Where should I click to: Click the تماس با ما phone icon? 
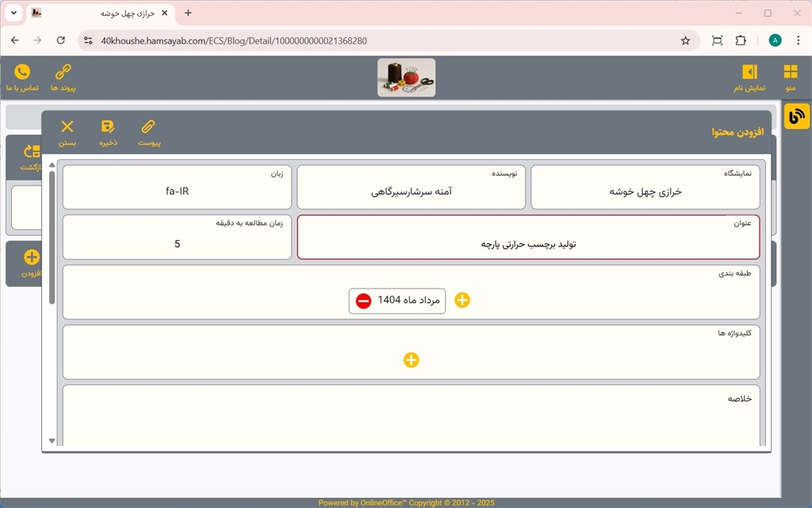coord(22,72)
